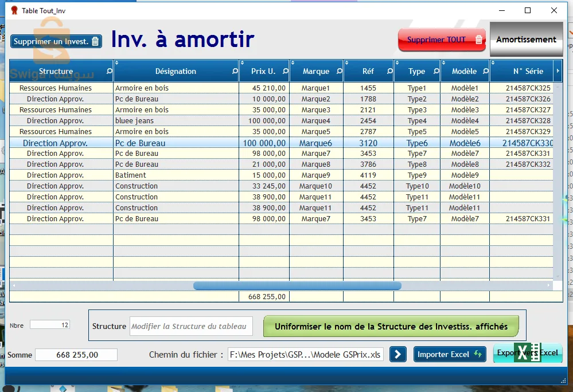Screen dimensions: 573x392
Task: Open the Amortissement button
Action: point(526,40)
